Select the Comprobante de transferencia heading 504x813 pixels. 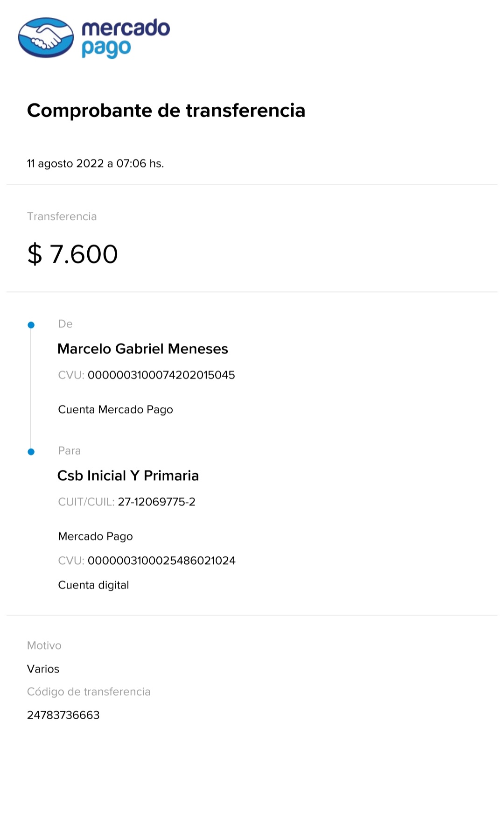tap(166, 111)
